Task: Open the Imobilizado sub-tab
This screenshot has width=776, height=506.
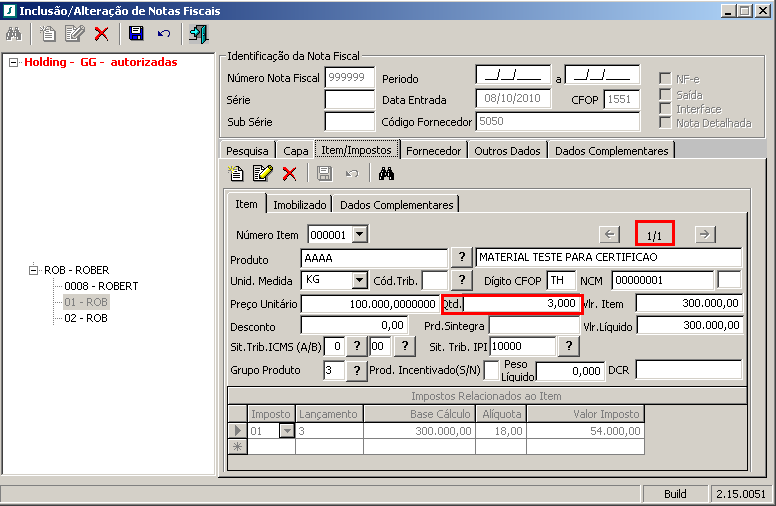Action: [x=300, y=204]
